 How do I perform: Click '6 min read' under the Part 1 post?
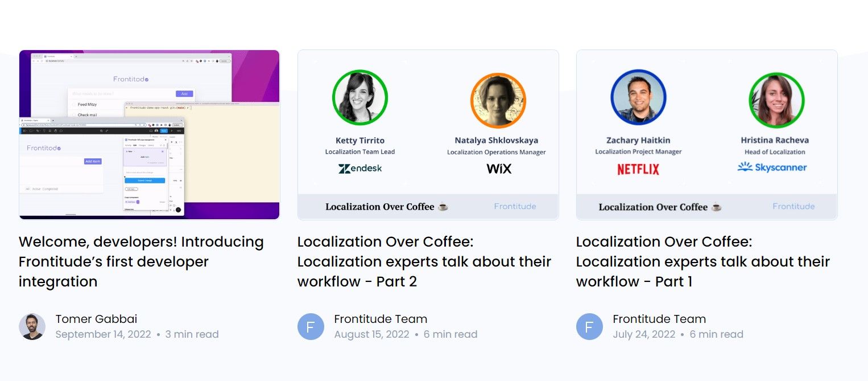(717, 334)
